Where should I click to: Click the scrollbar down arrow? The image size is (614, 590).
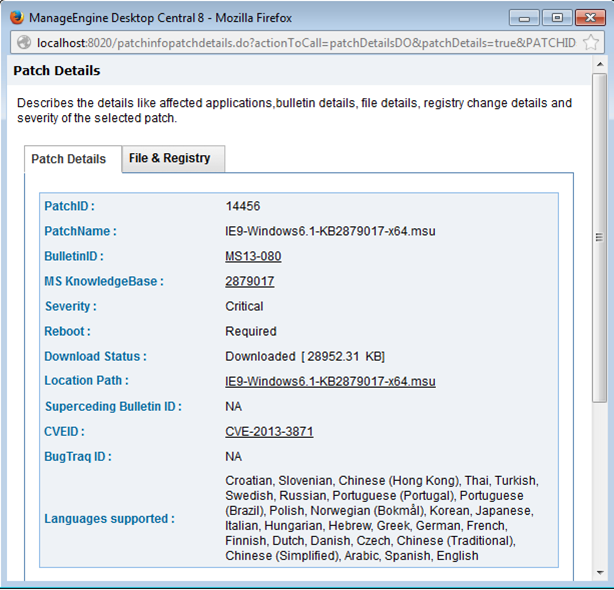click(x=600, y=572)
